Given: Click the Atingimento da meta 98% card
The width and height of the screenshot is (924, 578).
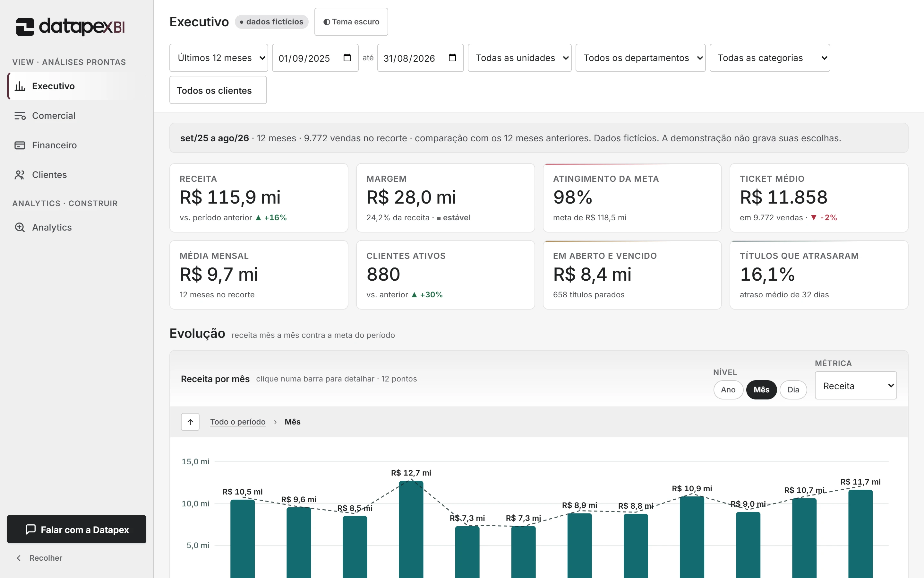Looking at the screenshot, I should tap(632, 197).
